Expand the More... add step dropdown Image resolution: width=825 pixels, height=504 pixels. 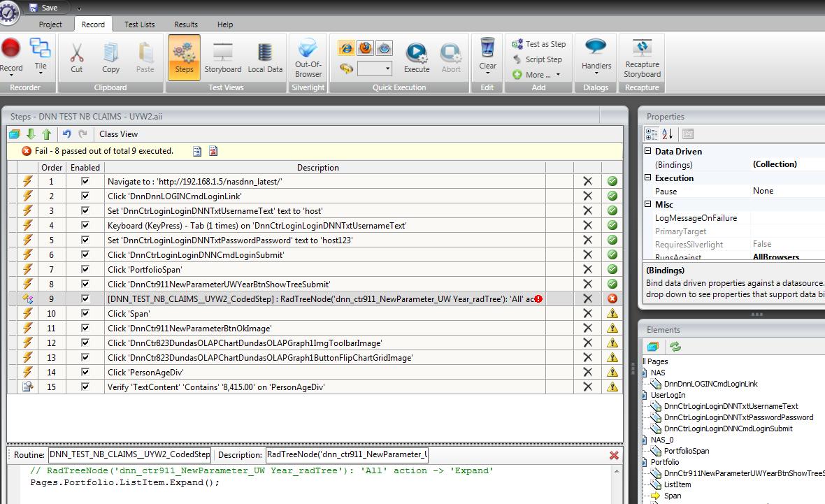[x=537, y=75]
